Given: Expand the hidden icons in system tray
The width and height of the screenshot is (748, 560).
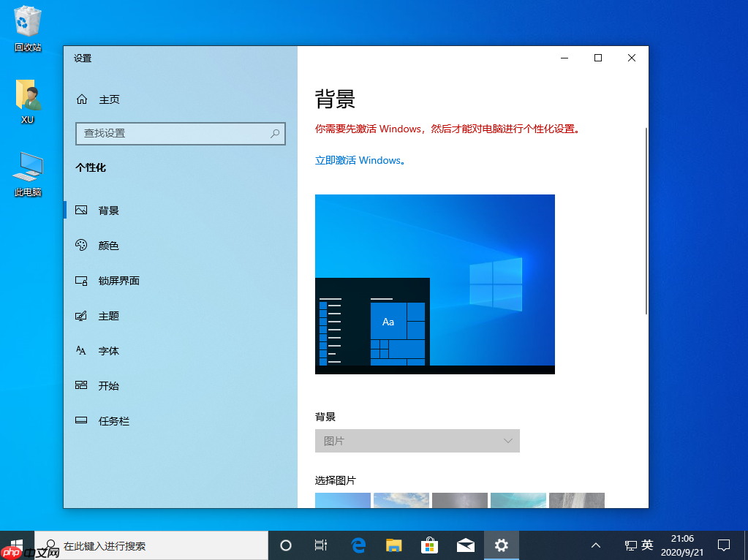Looking at the screenshot, I should [595, 545].
